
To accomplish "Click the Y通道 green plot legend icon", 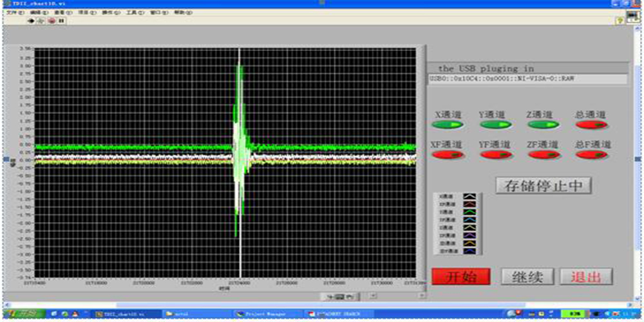I will tap(470, 213).
